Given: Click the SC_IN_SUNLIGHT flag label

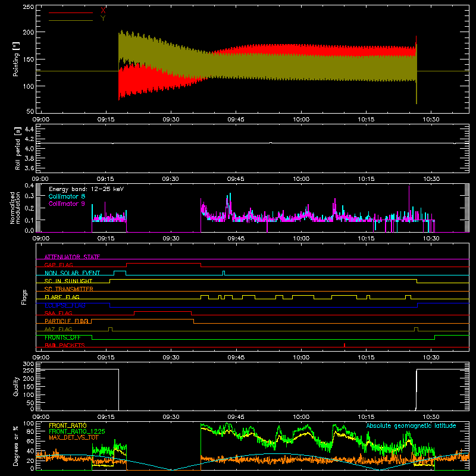Looking at the screenshot, I should tap(68, 281).
